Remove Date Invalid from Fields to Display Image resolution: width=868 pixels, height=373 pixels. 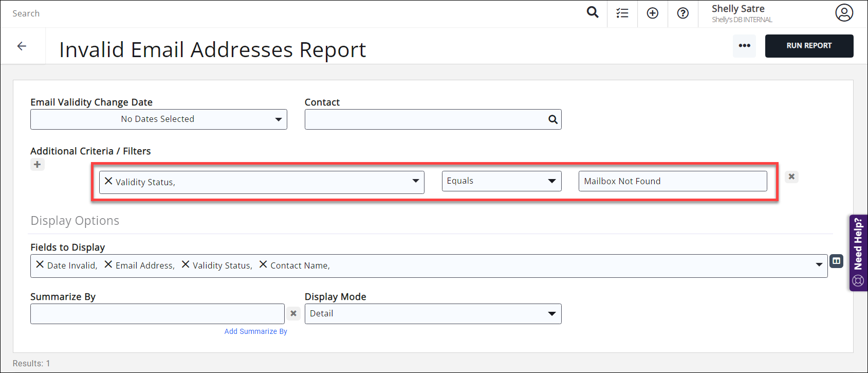pos(40,264)
